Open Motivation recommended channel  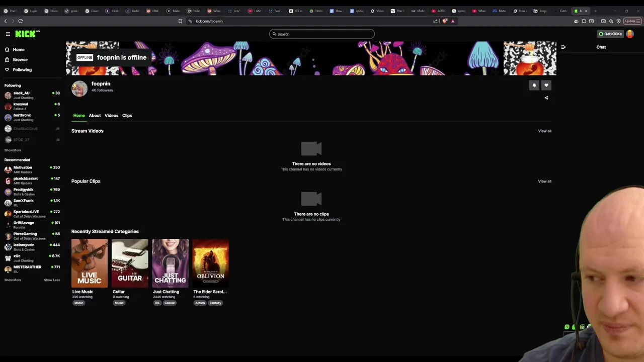[x=32, y=169]
